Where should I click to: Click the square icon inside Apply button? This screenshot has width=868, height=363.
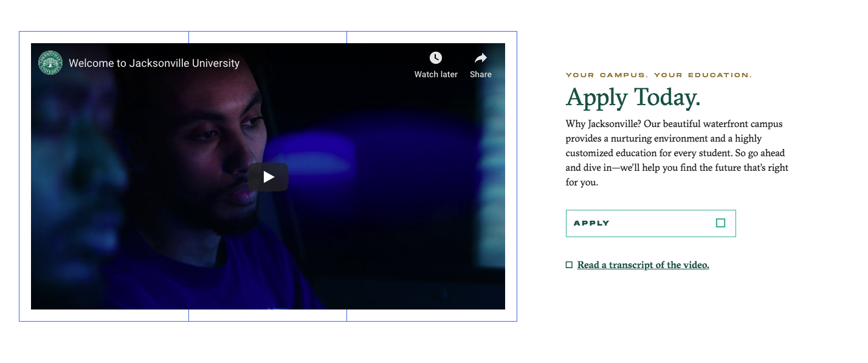point(720,223)
